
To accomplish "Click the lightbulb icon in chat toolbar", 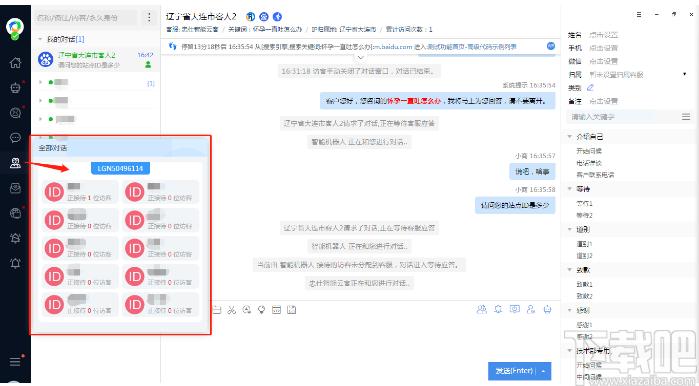I will click(261, 310).
